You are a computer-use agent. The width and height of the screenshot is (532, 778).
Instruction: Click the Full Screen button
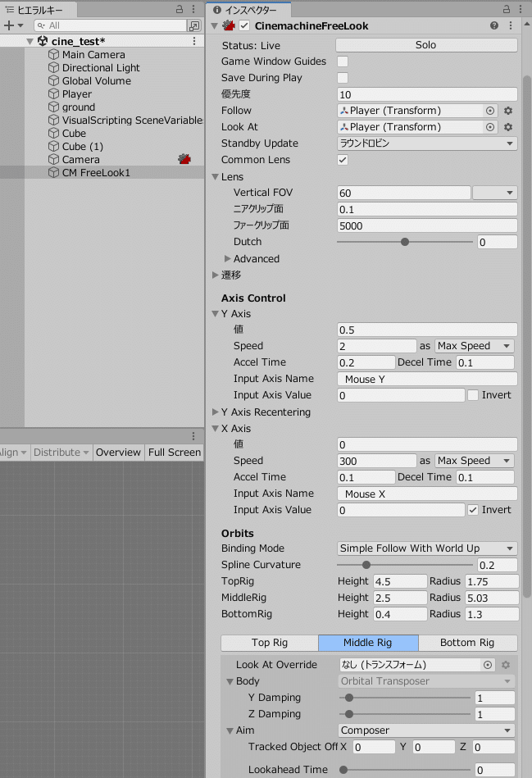(x=174, y=453)
